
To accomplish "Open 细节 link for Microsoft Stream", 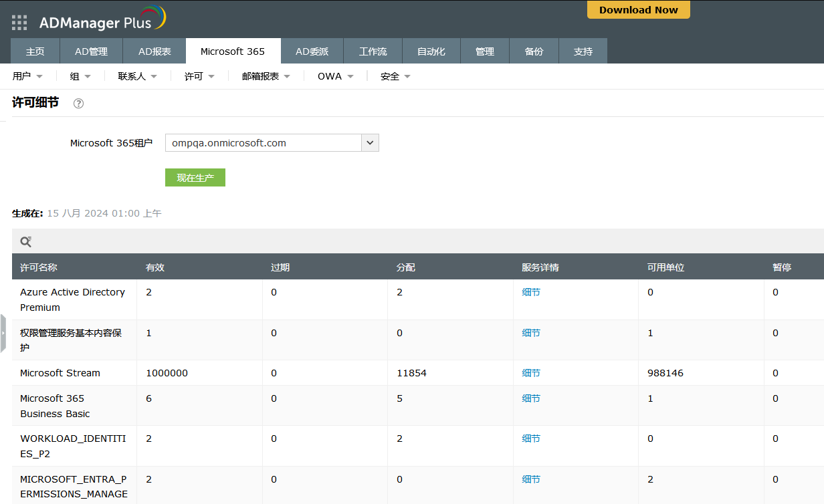I will [x=531, y=373].
